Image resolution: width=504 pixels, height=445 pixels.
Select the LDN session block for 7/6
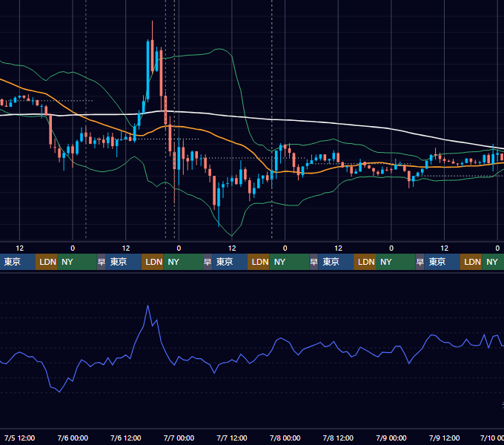153,262
